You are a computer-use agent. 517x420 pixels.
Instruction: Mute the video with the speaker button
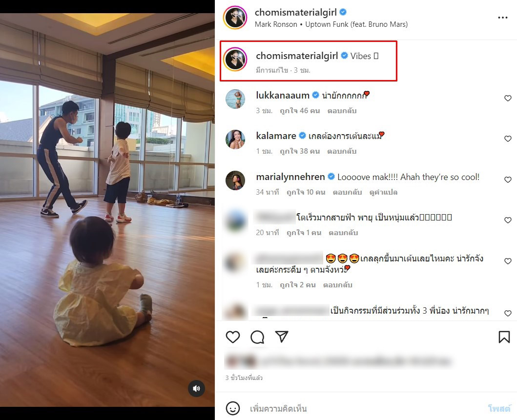[x=196, y=388]
